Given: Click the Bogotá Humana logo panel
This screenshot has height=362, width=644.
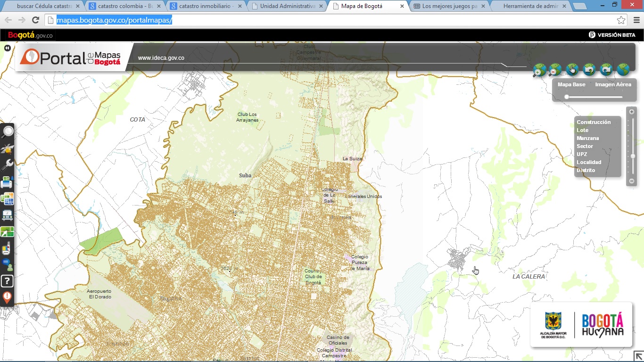Looking at the screenshot, I should pos(581,325).
